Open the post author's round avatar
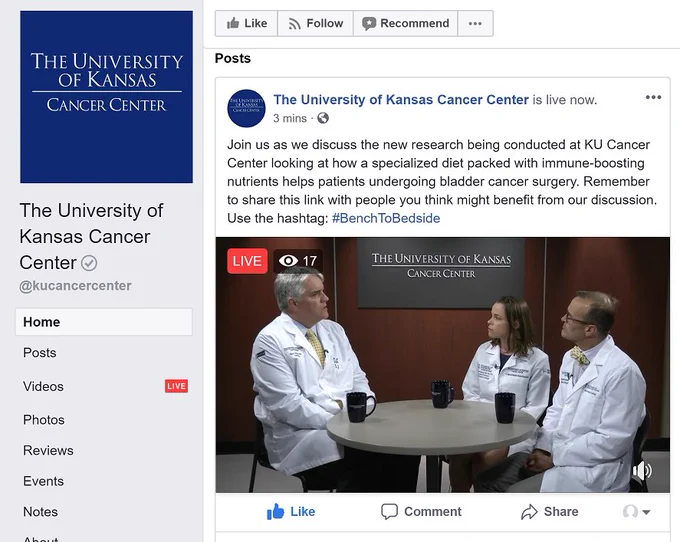The image size is (680, 542). pos(246,108)
